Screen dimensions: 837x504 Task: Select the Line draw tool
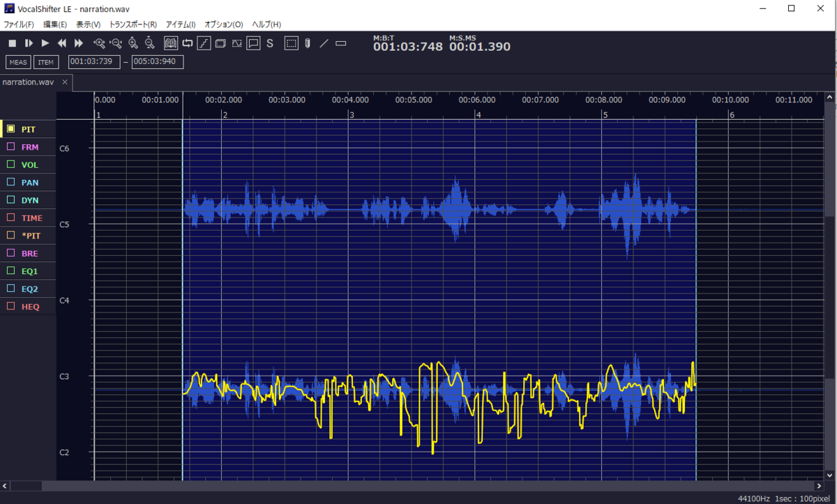[x=324, y=43]
